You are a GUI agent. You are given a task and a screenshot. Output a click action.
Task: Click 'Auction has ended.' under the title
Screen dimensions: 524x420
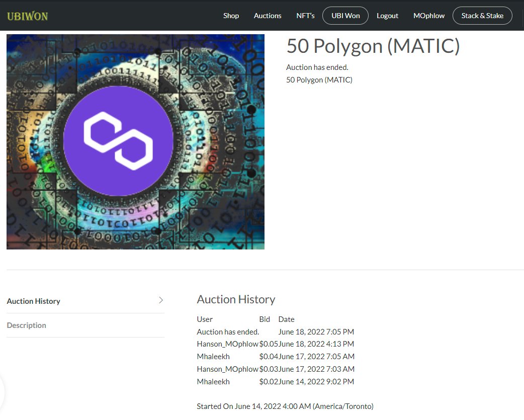tap(317, 67)
